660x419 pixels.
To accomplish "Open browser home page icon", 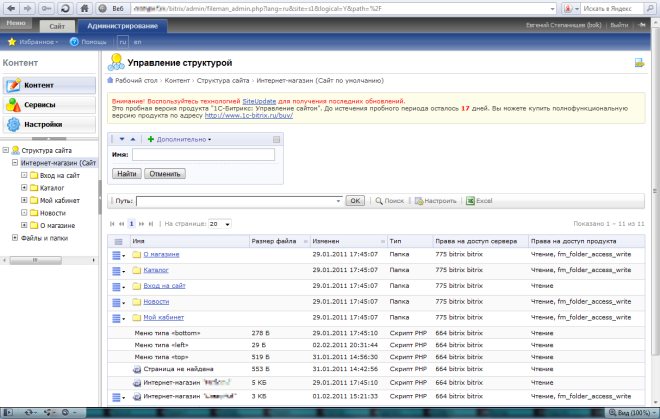I will (85, 8).
